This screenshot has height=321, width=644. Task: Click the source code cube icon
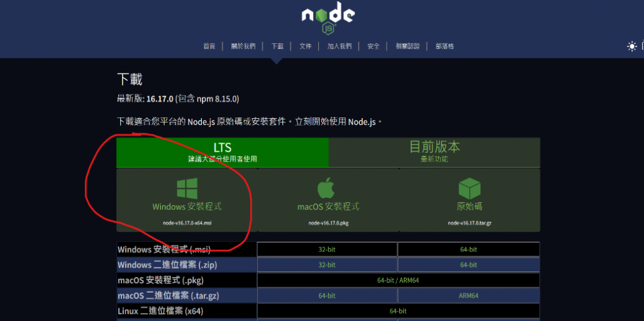[x=469, y=188]
